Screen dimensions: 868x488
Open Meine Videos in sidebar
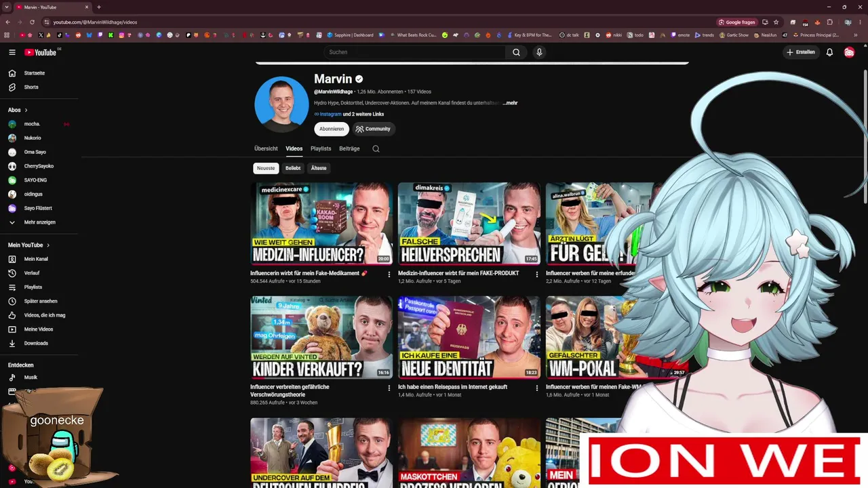(39, 329)
